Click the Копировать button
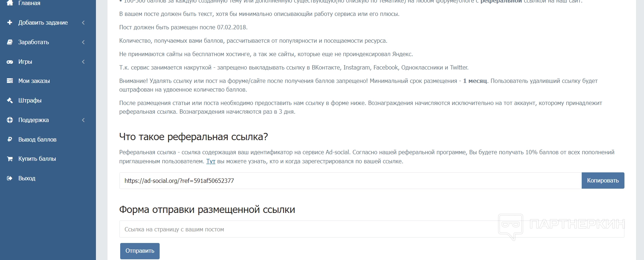This screenshot has width=644, height=260. point(603,180)
